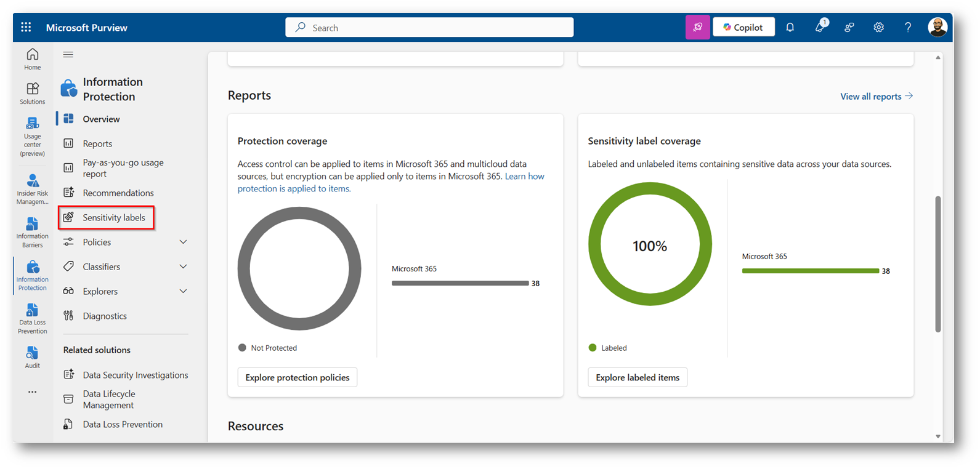Expand the Policies menu chevron

click(183, 242)
